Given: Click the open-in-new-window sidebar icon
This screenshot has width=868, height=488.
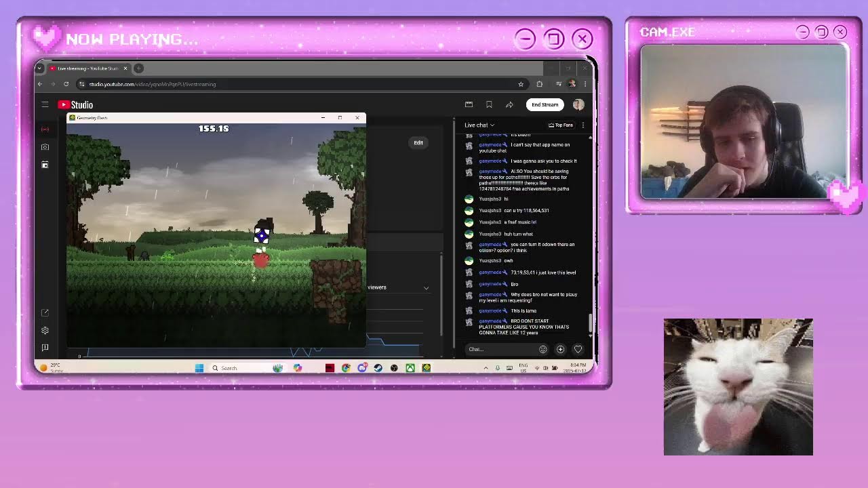Looking at the screenshot, I should [x=45, y=312].
